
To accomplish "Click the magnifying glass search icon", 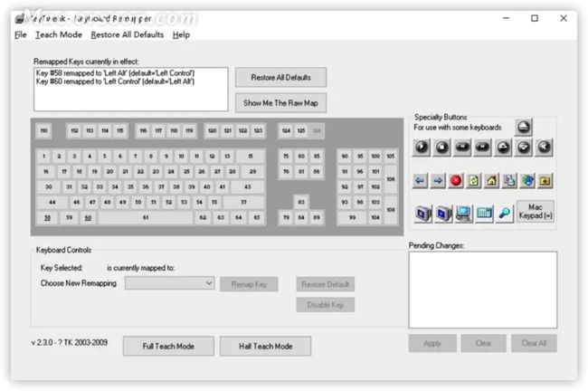I will pos(505,214).
